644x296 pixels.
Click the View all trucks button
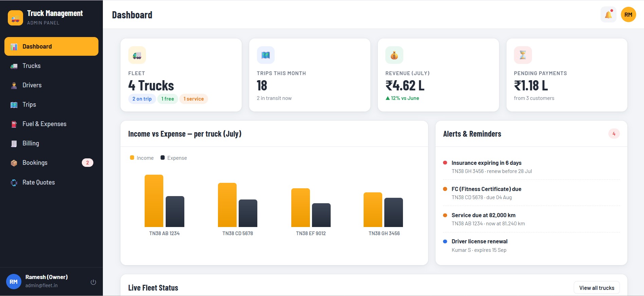click(x=596, y=288)
